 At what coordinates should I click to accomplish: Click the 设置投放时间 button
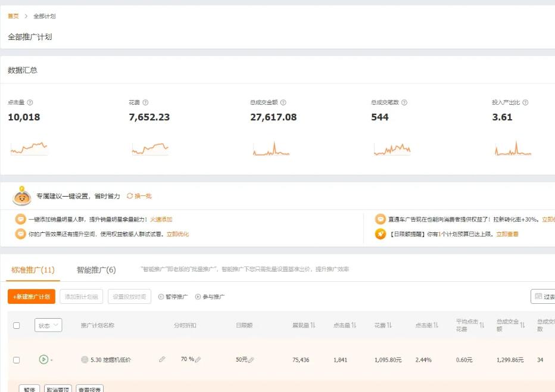[x=130, y=297]
